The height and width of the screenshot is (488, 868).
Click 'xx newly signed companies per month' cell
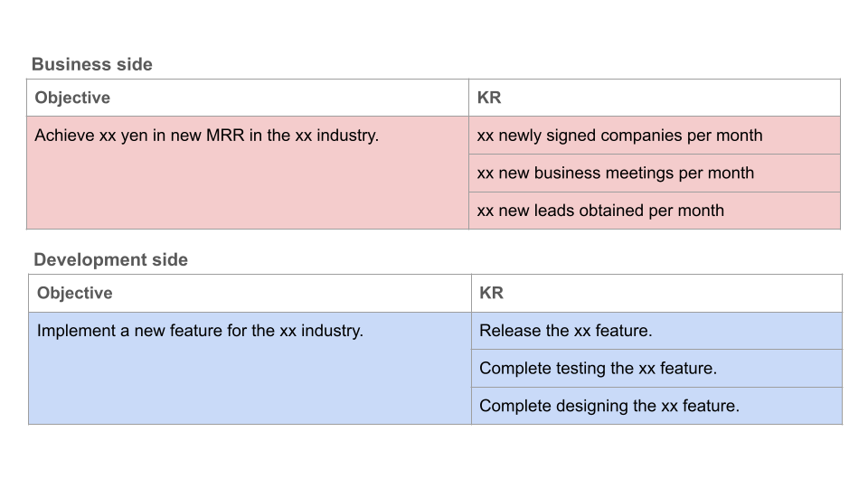coord(655,136)
